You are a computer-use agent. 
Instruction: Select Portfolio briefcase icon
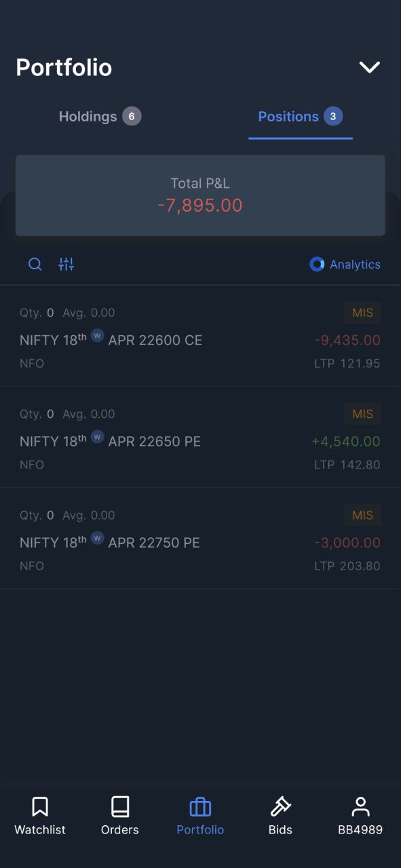tap(200, 807)
